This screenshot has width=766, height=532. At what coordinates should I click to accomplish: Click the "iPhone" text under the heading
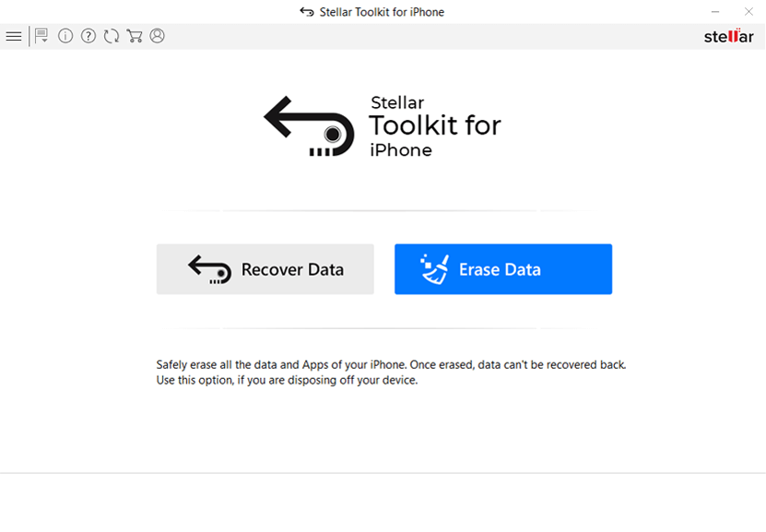click(x=401, y=150)
